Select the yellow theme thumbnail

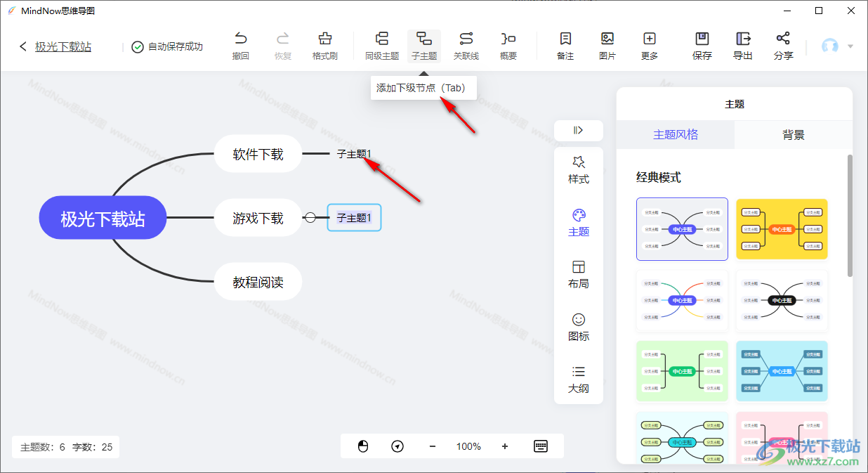pos(782,229)
